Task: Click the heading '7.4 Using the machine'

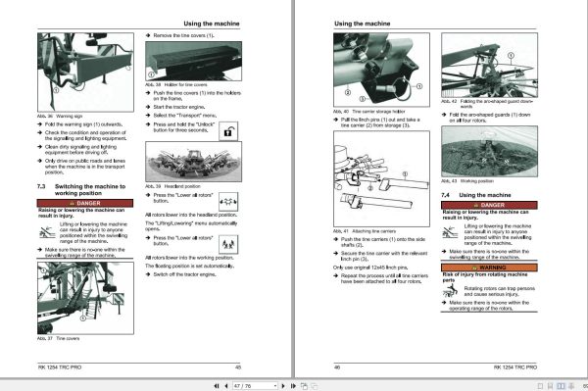Action: tap(476, 195)
